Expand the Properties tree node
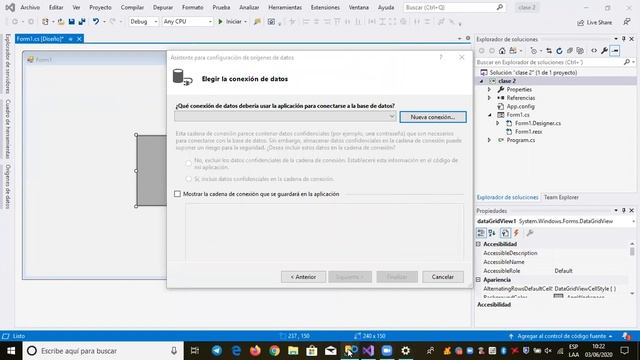Screen dimensions: 640x360 click(x=489, y=89)
